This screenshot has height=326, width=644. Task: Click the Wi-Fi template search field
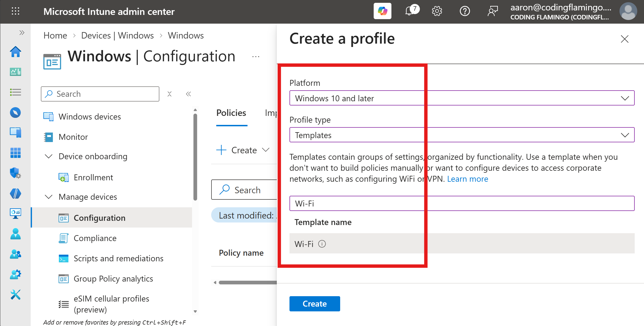(462, 203)
